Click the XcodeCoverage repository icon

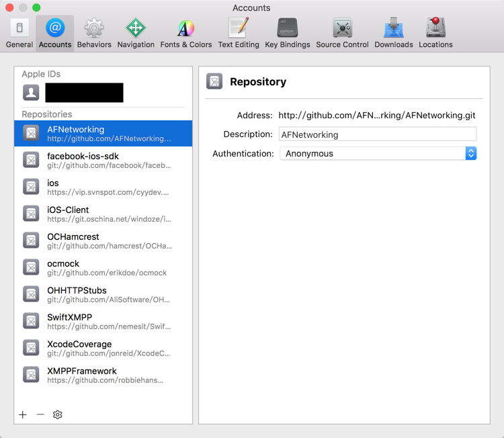[x=31, y=348]
